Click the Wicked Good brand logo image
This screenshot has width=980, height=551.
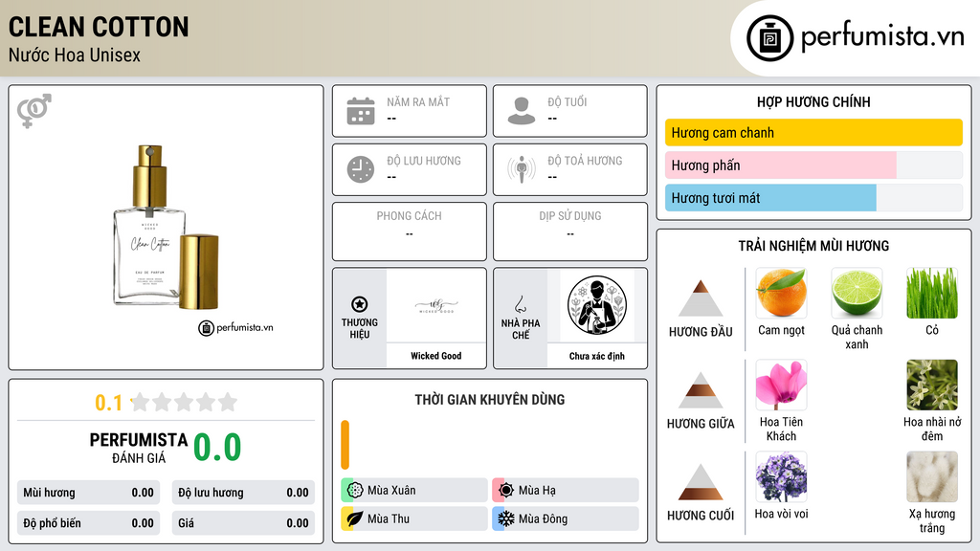435,306
